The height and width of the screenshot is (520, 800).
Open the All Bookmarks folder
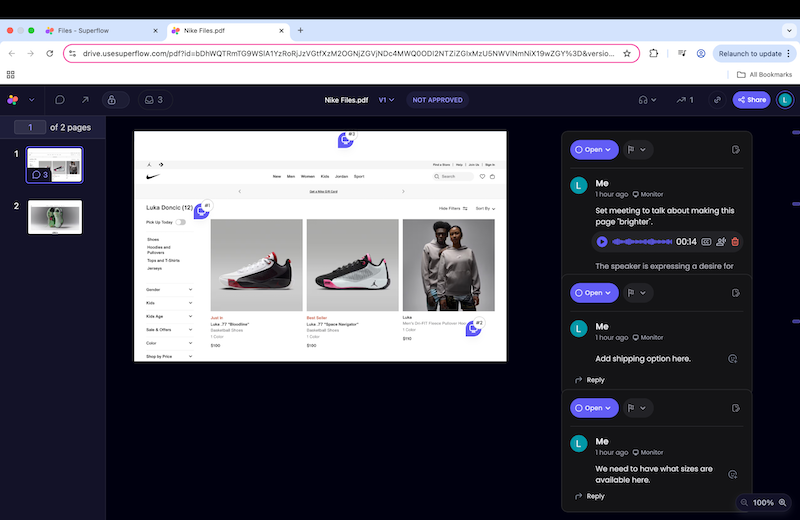coord(764,75)
